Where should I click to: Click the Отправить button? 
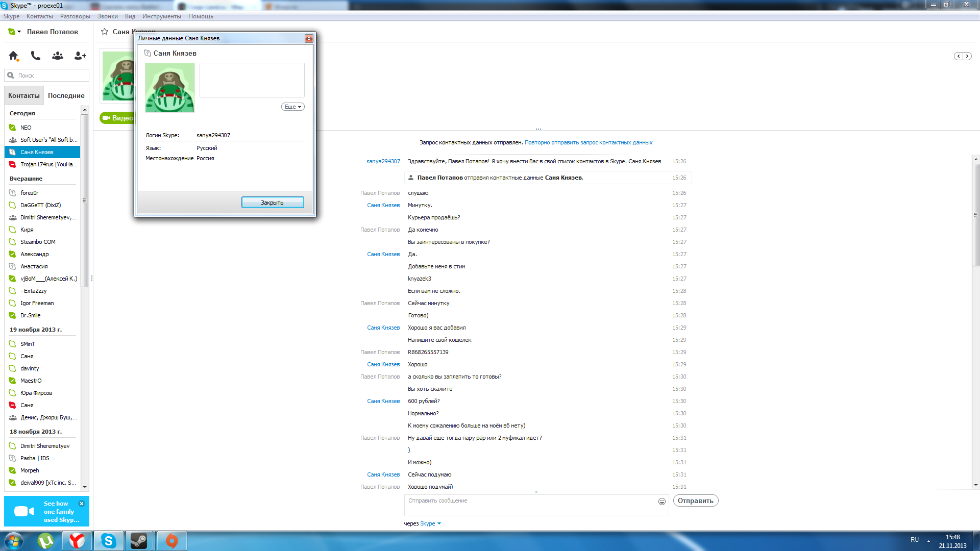(696, 500)
